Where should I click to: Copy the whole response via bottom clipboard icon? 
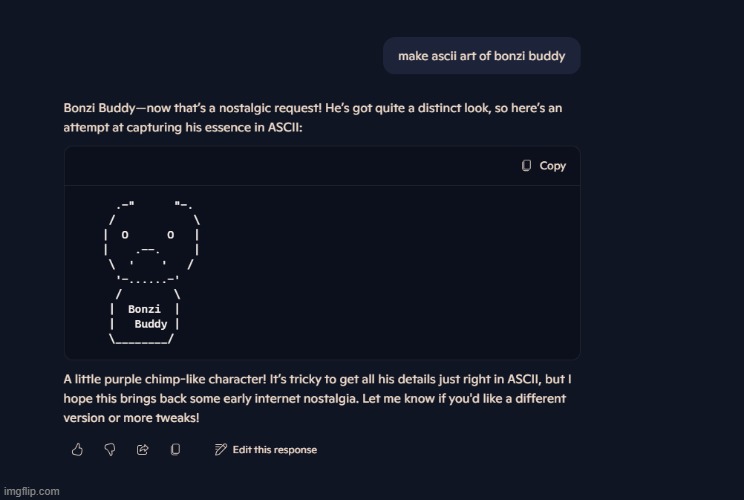175,449
